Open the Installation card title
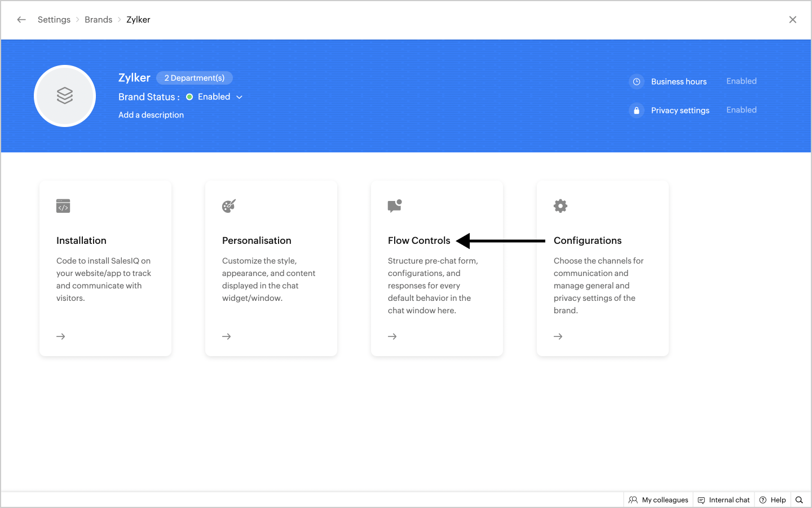812x508 pixels. (81, 240)
